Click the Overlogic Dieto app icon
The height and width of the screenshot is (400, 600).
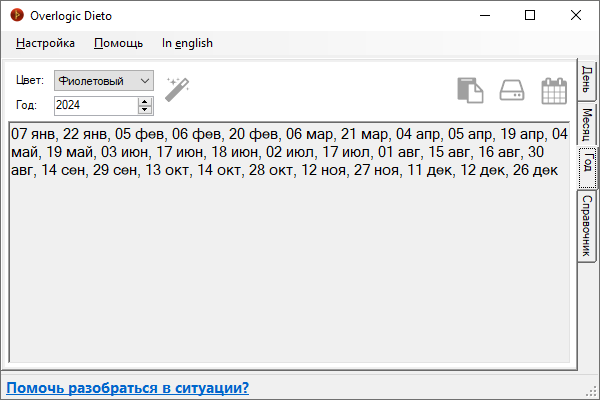17,15
